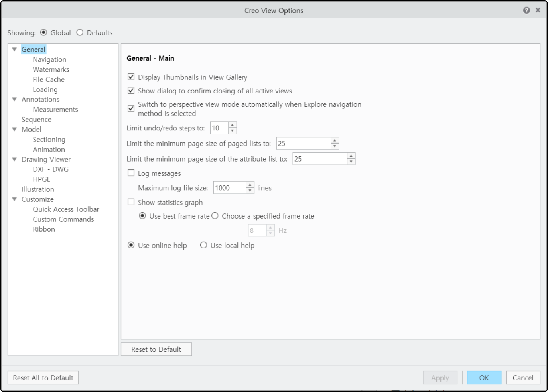The height and width of the screenshot is (392, 548).
Task: Toggle Show dialog to confirm closing views
Action: click(x=131, y=91)
